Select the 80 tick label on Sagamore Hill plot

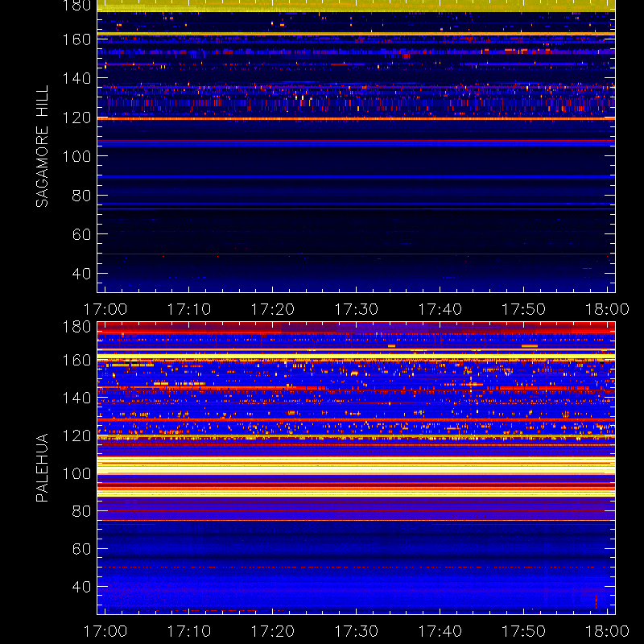[81, 196]
